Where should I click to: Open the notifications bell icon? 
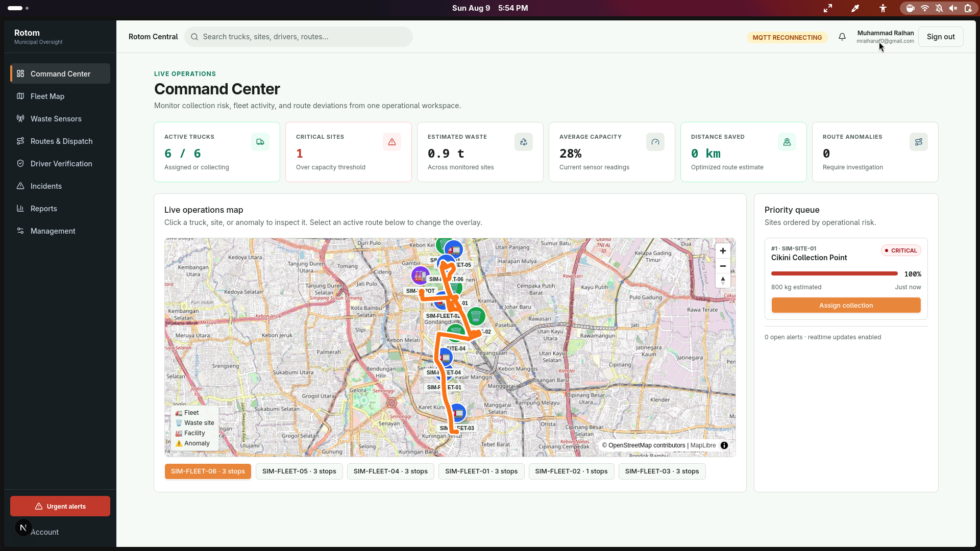[842, 37]
